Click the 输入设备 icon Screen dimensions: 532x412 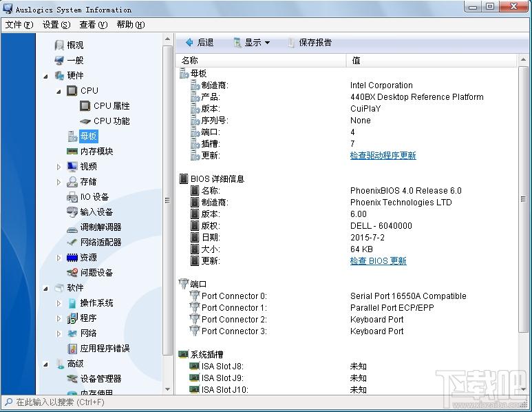pyautogui.click(x=72, y=212)
